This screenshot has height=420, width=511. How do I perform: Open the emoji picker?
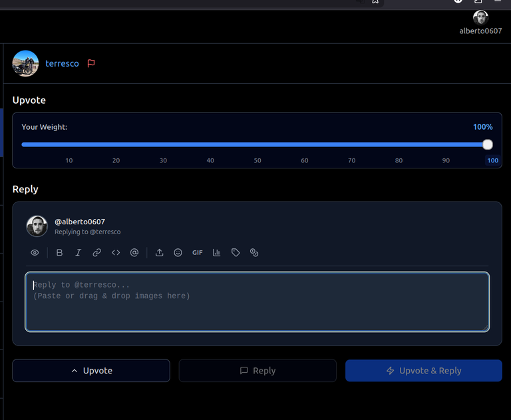point(178,253)
